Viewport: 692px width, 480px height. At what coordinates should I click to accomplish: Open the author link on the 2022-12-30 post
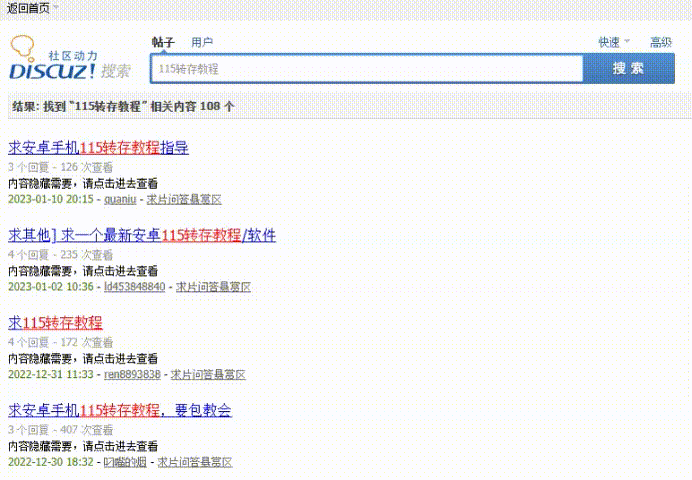[125, 463]
